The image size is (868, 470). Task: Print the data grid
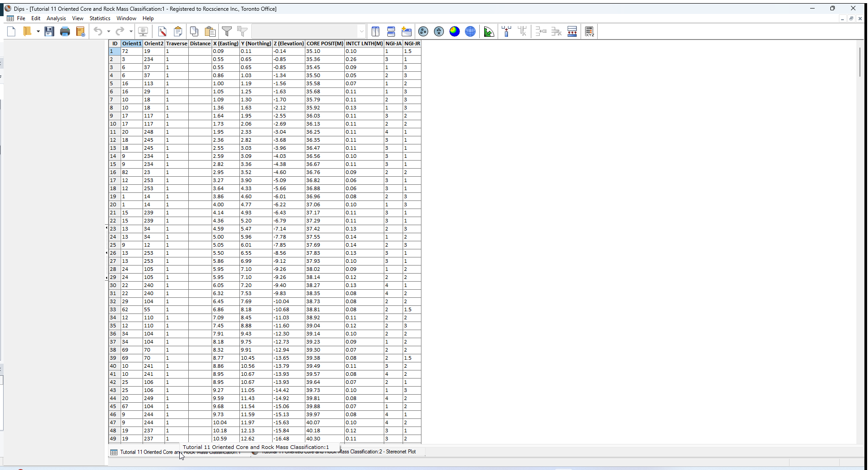65,31
